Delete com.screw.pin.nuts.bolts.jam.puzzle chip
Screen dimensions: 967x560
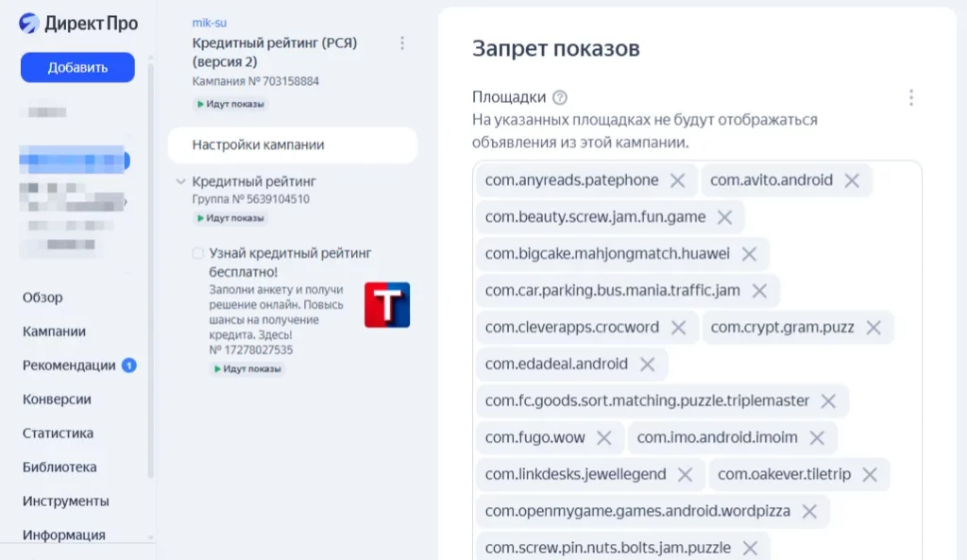click(x=750, y=548)
